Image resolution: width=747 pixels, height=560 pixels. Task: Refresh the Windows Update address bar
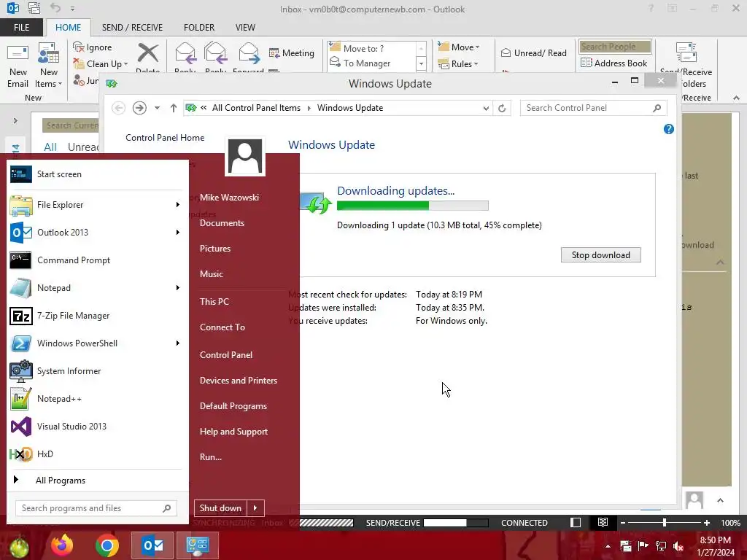502,108
